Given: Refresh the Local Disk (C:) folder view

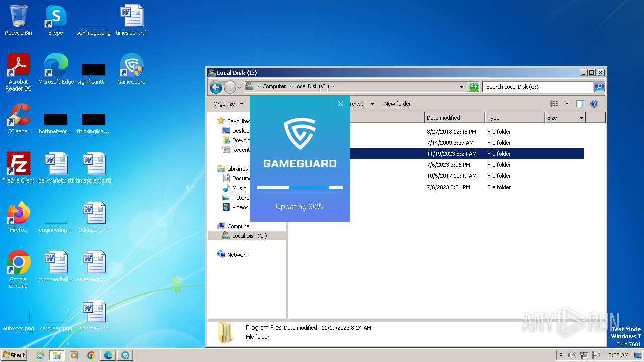Looking at the screenshot, I should click(x=474, y=87).
